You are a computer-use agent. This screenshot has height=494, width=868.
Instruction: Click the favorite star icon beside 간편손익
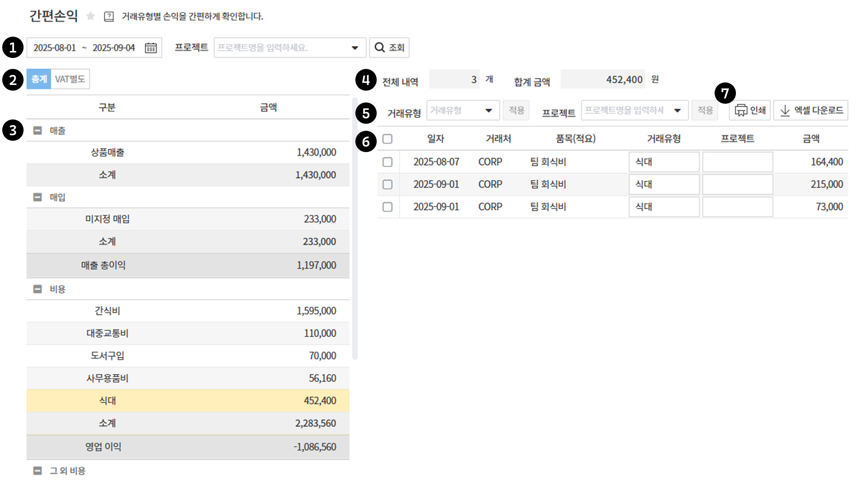90,16
